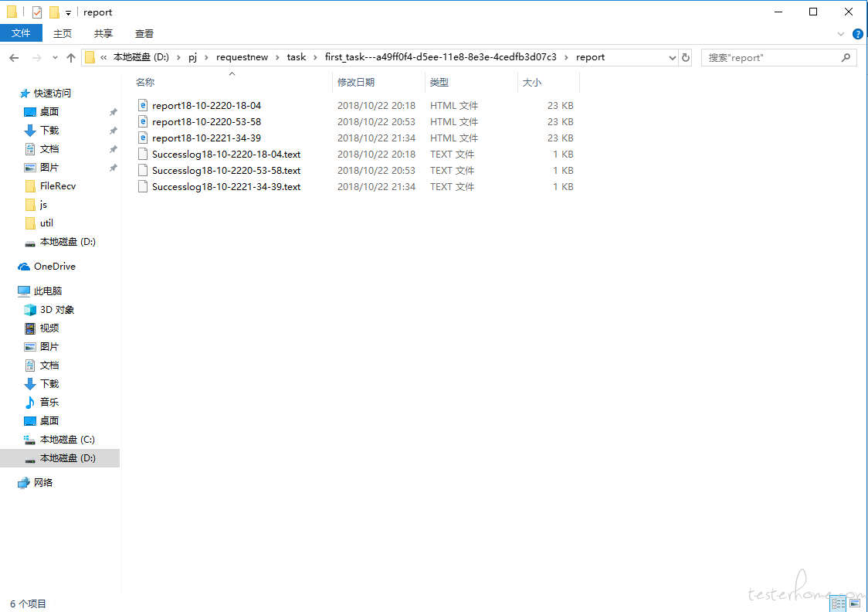This screenshot has width=868, height=612.
Task: Select Successlog18-10-2220-53-58.text file
Action: pyautogui.click(x=226, y=171)
